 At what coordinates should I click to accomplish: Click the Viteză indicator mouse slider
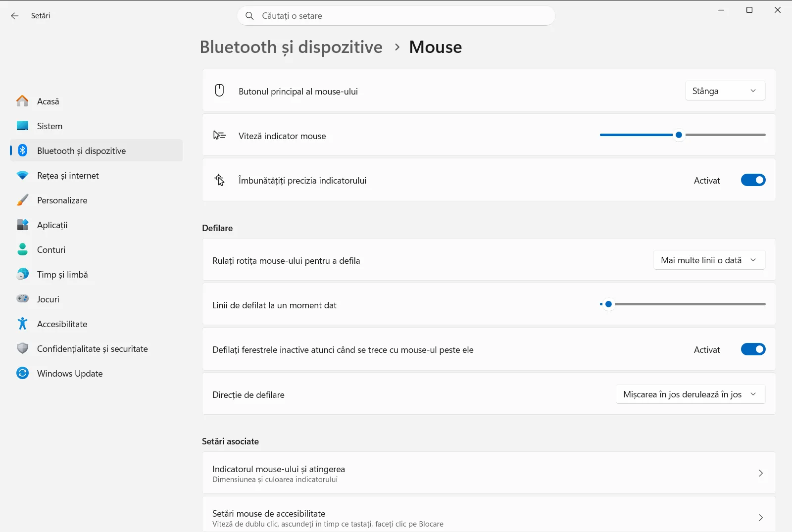pos(683,135)
